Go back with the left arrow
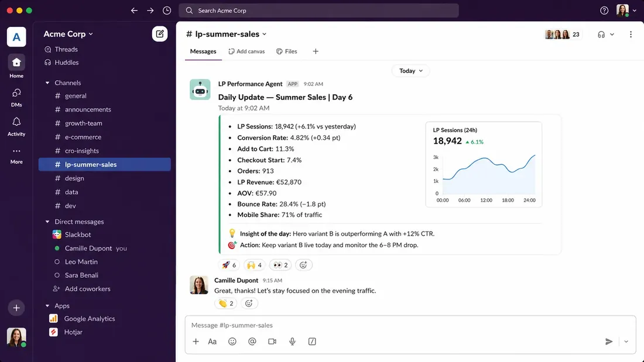 pyautogui.click(x=134, y=11)
